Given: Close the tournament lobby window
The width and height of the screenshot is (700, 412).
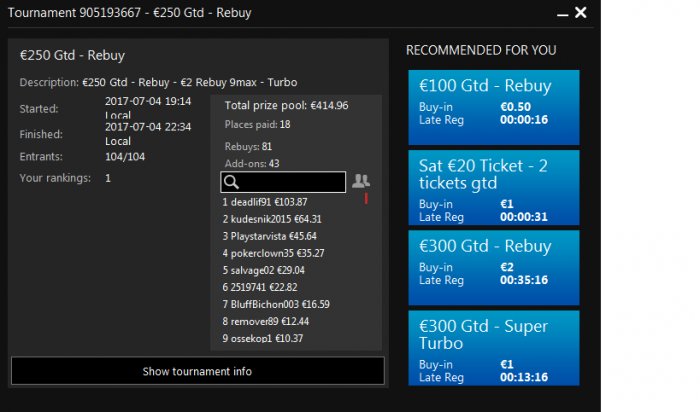Looking at the screenshot, I should pyautogui.click(x=581, y=12).
